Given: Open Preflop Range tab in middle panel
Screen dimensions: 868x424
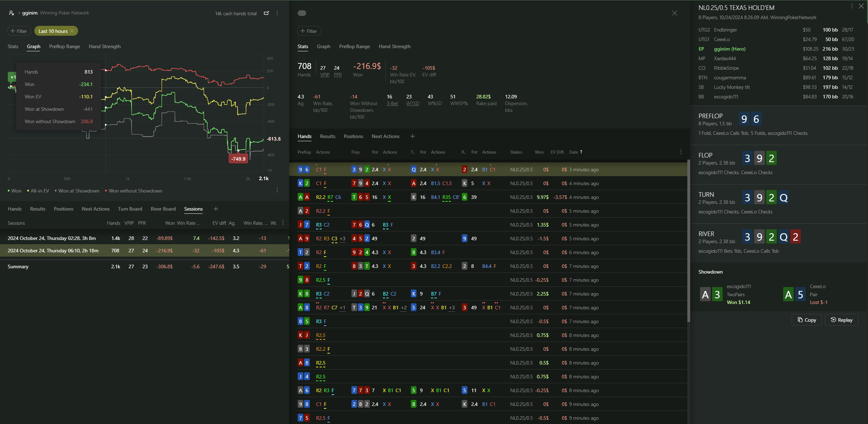Looking at the screenshot, I should click(355, 46).
